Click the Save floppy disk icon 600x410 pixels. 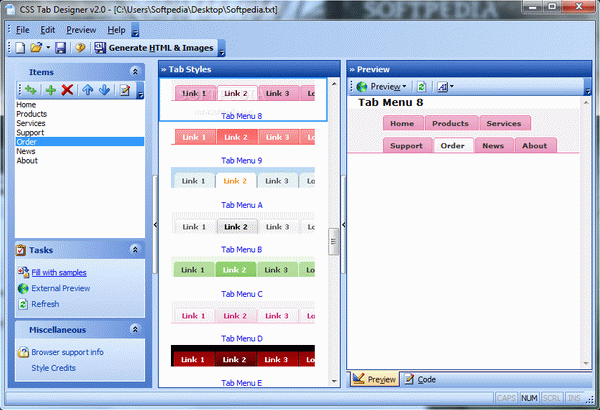[60, 48]
